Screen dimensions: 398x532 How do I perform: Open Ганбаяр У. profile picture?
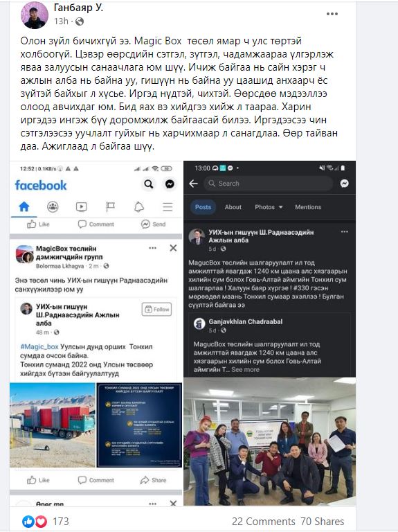[x=35, y=15]
